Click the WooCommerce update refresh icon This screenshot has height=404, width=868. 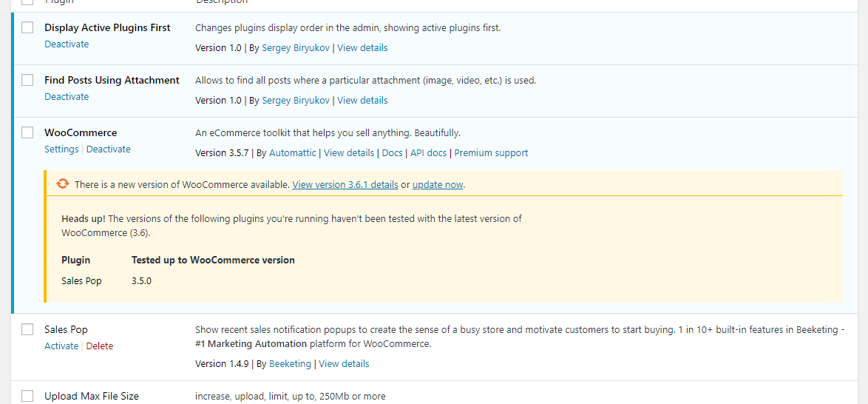[x=63, y=184]
